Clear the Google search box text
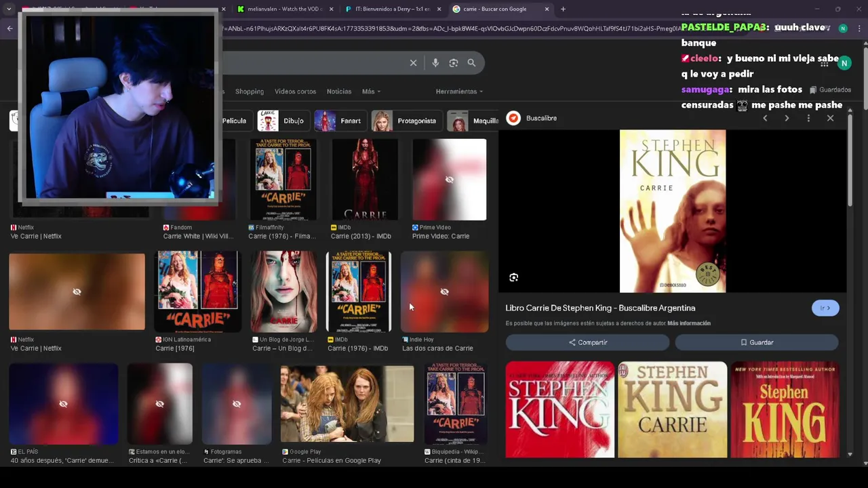The width and height of the screenshot is (868, 488). click(x=413, y=63)
